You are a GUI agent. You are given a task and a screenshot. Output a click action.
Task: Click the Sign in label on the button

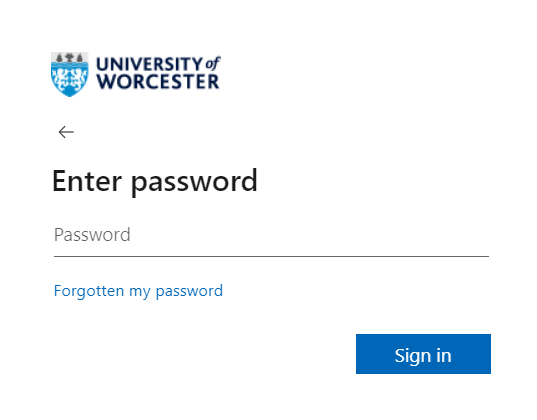tap(423, 356)
